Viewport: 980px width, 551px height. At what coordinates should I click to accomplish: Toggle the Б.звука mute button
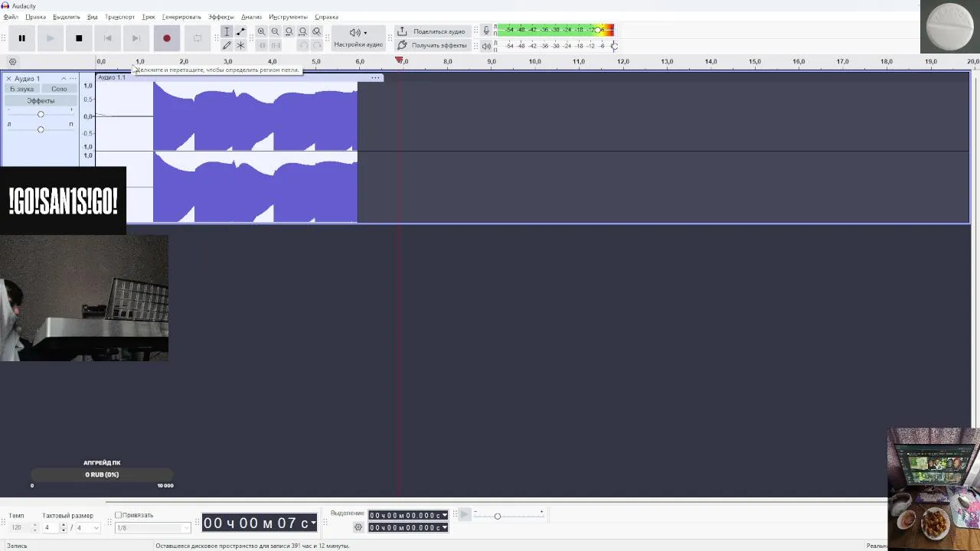[x=22, y=89]
